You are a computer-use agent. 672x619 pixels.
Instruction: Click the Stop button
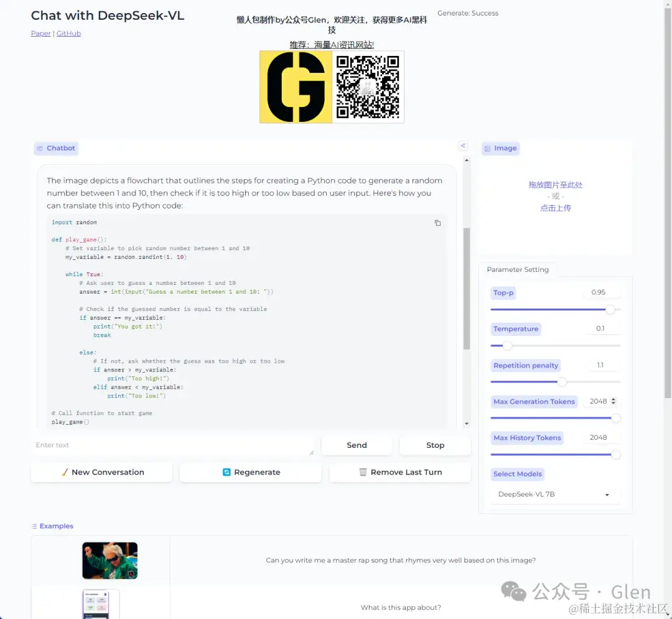click(435, 445)
